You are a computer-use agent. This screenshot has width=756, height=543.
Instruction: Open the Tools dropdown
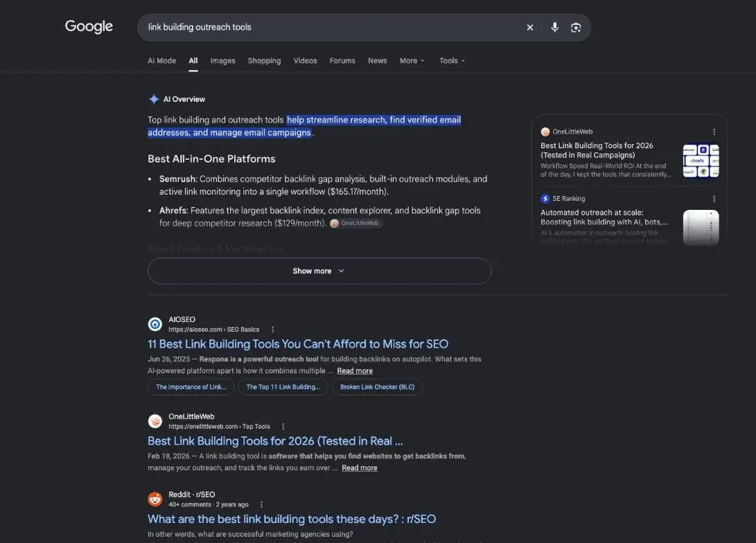(x=452, y=61)
